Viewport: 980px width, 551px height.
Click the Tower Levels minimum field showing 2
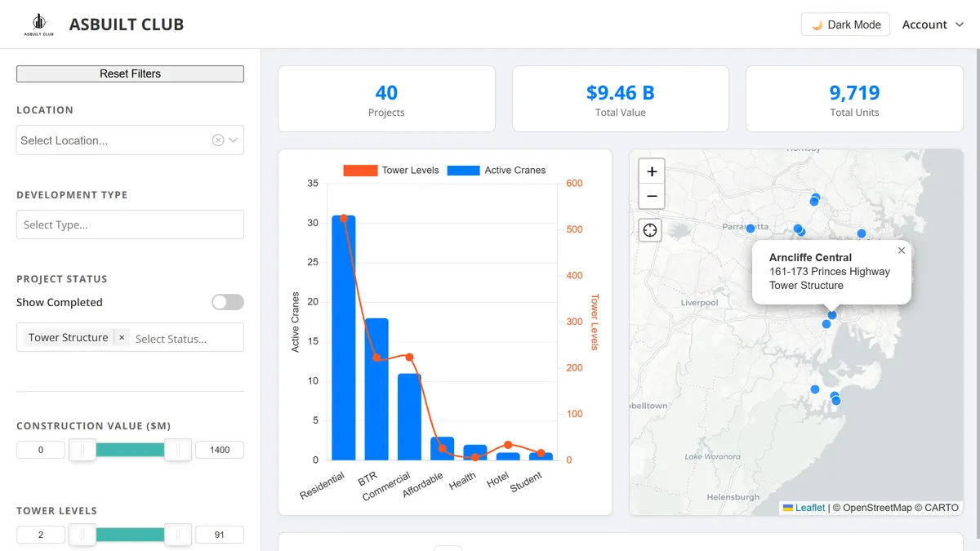click(41, 535)
